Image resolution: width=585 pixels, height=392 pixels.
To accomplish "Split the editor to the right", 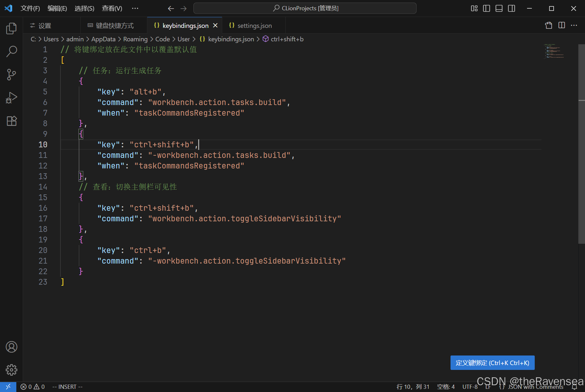I will 562,25.
